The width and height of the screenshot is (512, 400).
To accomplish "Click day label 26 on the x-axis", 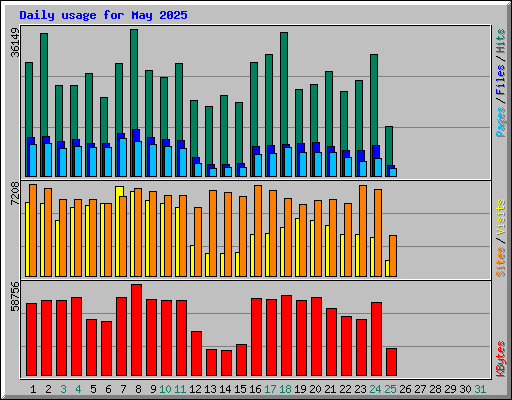I will pos(405,389).
